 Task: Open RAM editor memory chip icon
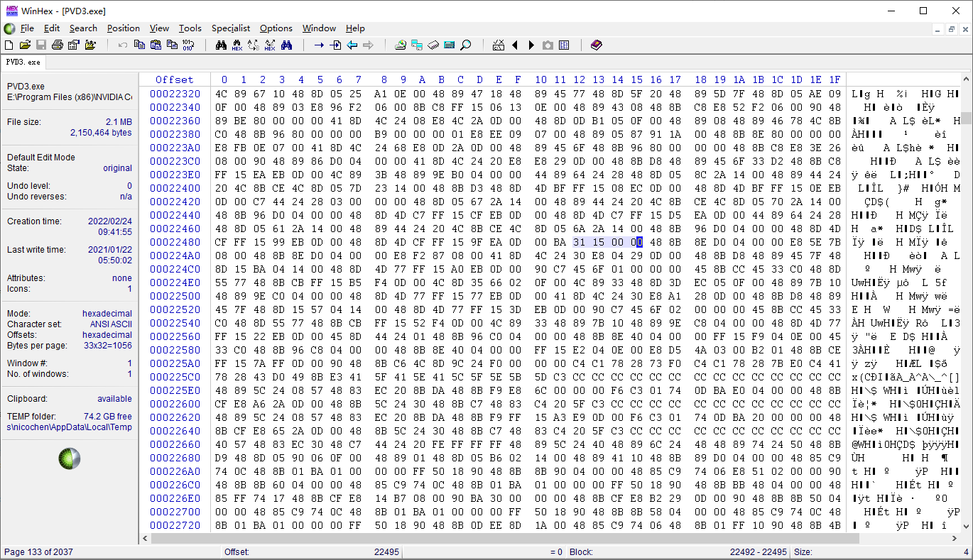click(433, 45)
